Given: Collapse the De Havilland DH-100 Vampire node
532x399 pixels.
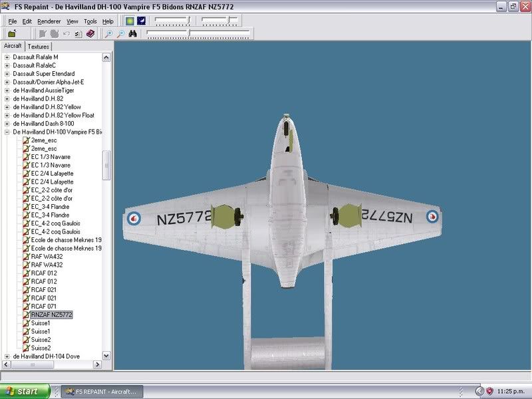Looking at the screenshot, I should [7, 132].
